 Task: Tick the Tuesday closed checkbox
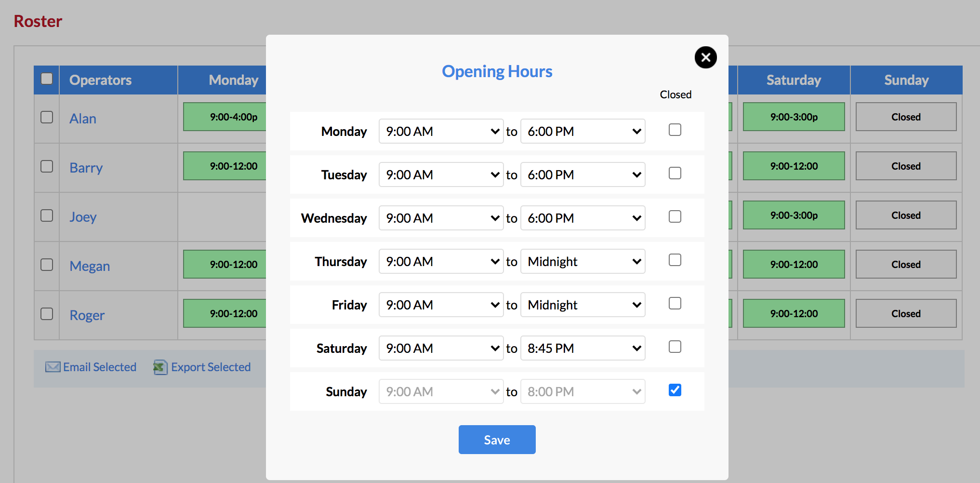point(675,173)
